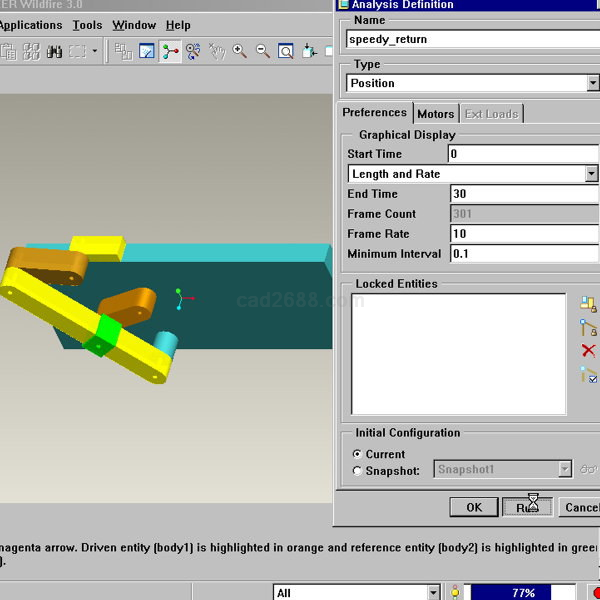Select the Snapshot radio button

pyautogui.click(x=358, y=470)
